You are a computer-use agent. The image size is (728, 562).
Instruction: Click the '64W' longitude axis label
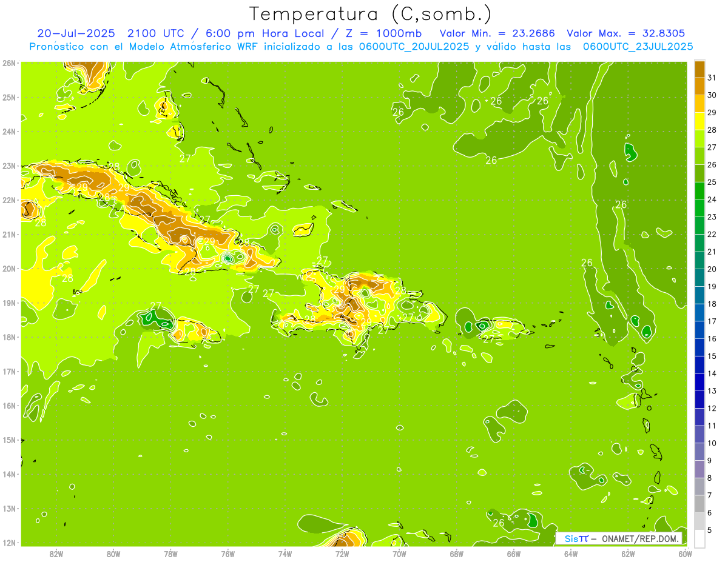(x=571, y=554)
